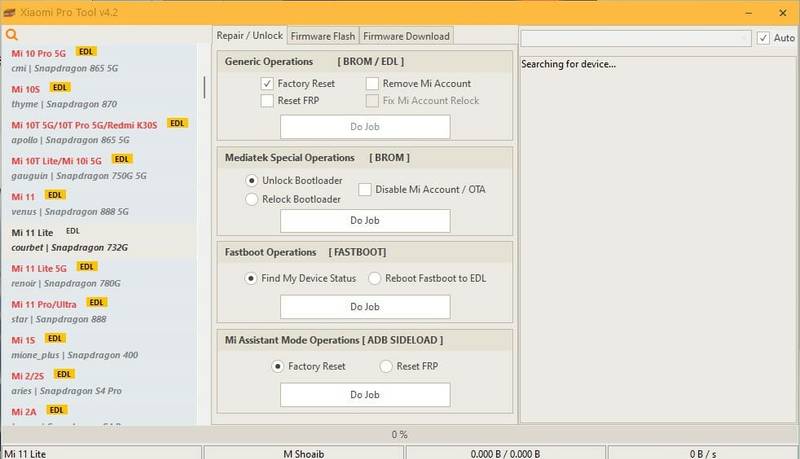Screen dimensions: 800x459
Task: Click 'M Shoaib' in the status bar
Action: click(x=304, y=453)
